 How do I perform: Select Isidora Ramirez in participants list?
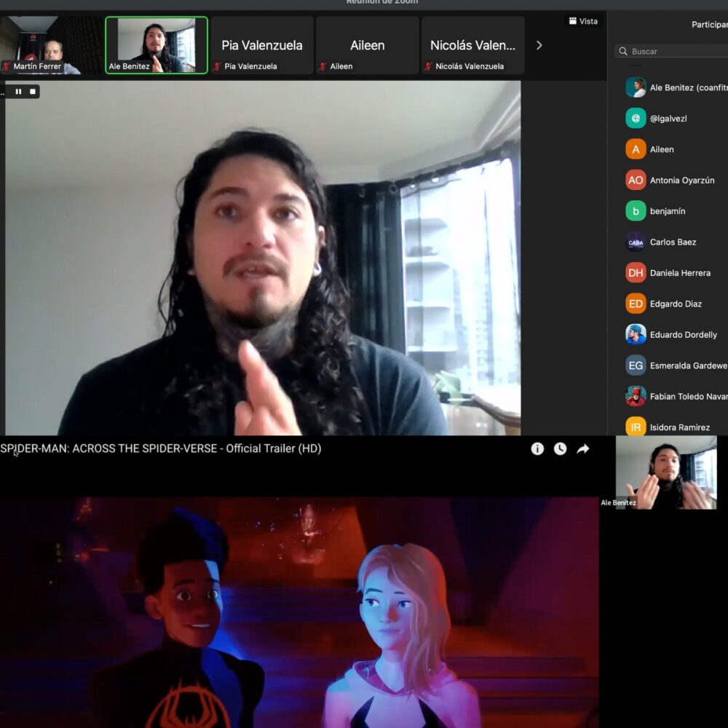coord(680,427)
